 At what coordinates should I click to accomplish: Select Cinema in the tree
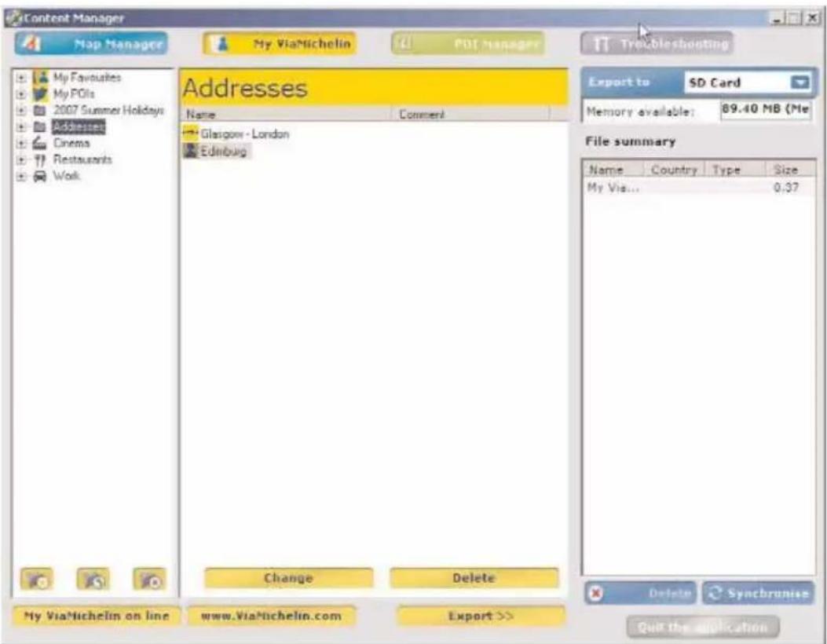[x=71, y=143]
